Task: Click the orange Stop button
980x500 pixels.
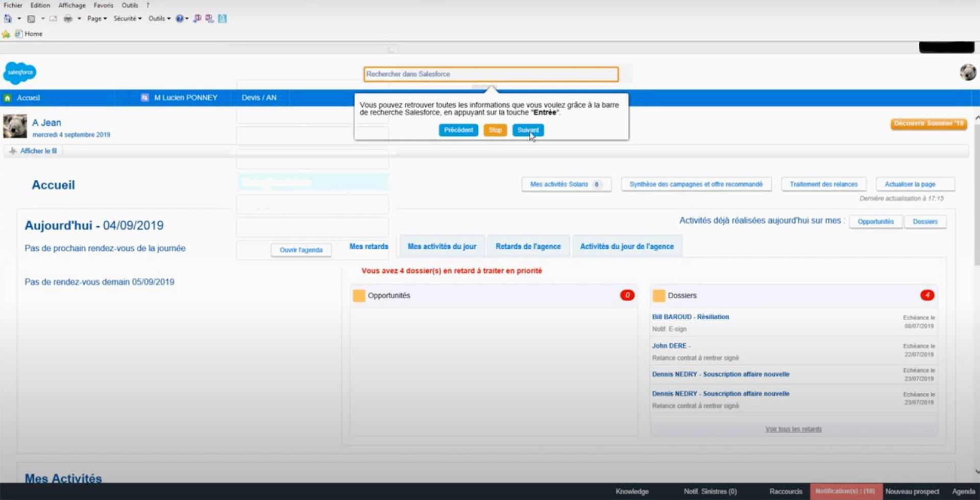Action: click(x=495, y=130)
